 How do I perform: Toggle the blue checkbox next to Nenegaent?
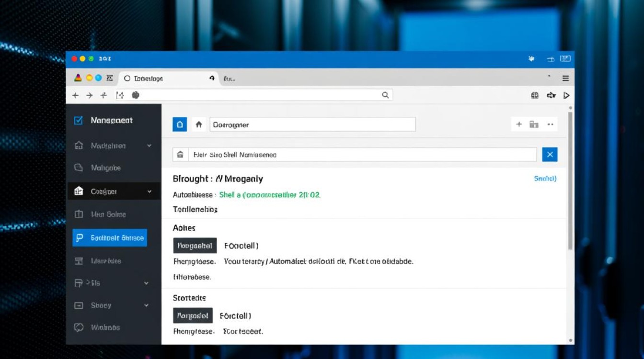click(x=79, y=121)
